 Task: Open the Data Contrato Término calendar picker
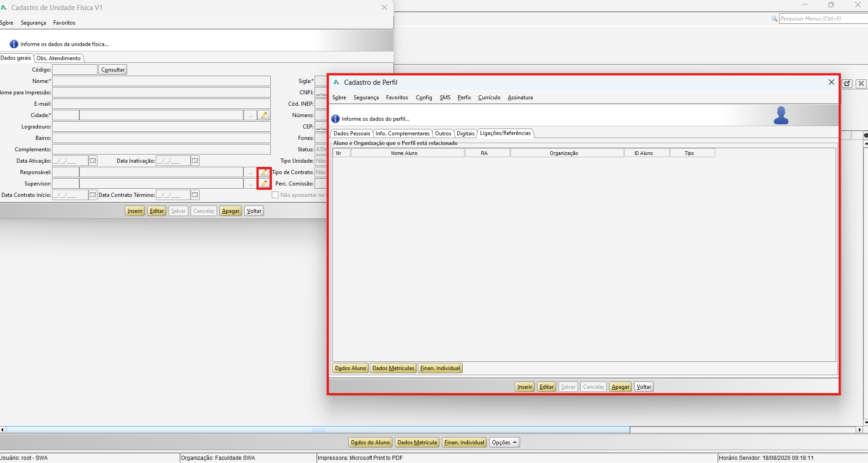click(195, 195)
